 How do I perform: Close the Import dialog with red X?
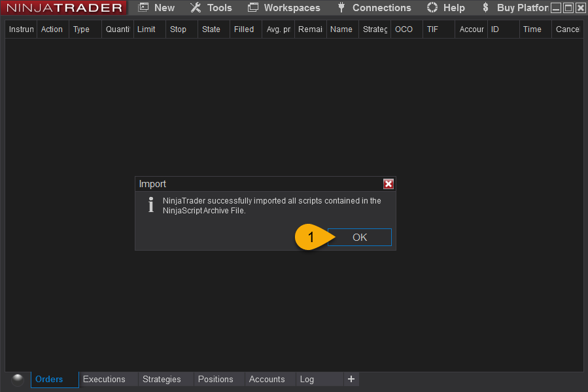[x=388, y=184]
